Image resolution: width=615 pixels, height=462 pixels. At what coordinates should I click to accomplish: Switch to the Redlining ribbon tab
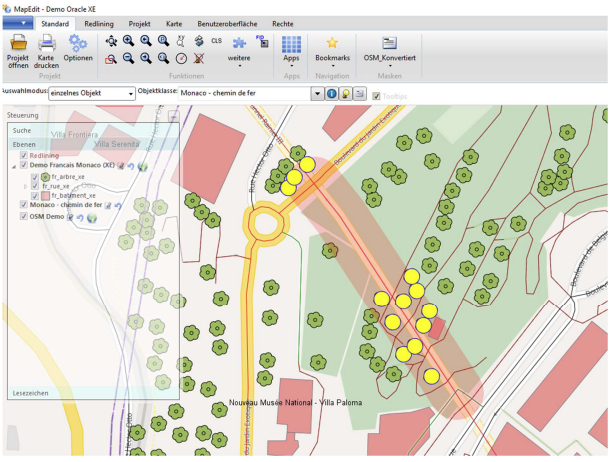coord(98,22)
